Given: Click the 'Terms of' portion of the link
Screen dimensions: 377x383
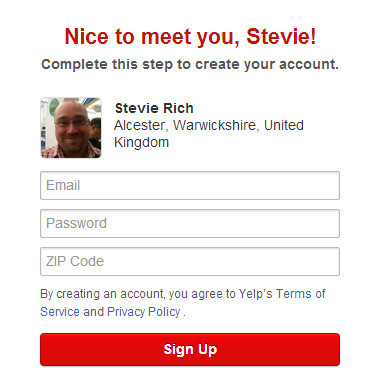Looking at the screenshot, I should pyautogui.click(x=301, y=294).
